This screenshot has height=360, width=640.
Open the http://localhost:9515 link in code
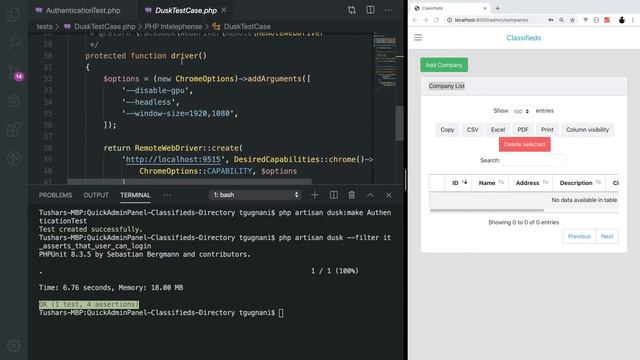173,160
